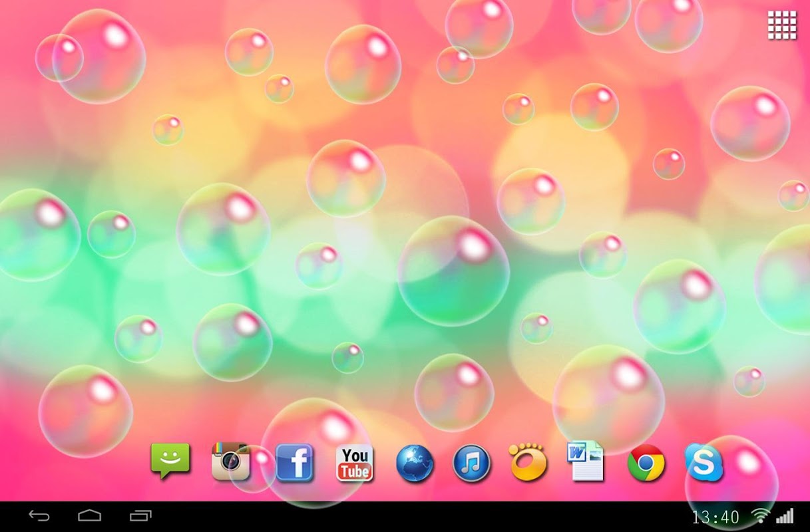Open the Facebook app
810x532 pixels.
[x=294, y=462]
